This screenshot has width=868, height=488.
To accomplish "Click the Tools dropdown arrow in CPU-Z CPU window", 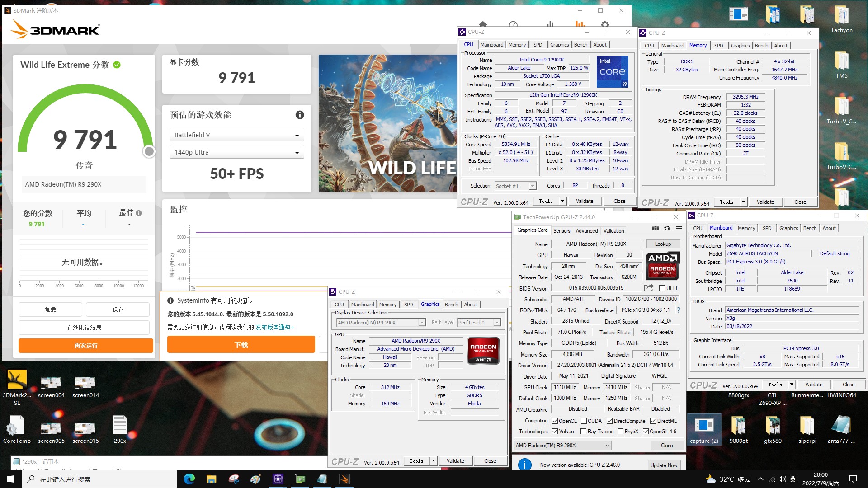I will [x=562, y=201].
